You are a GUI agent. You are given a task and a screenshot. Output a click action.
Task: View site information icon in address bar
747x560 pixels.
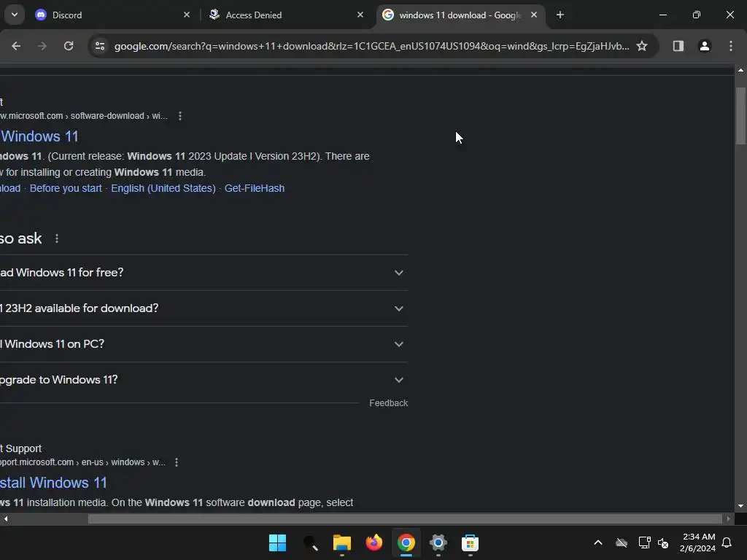(x=100, y=46)
